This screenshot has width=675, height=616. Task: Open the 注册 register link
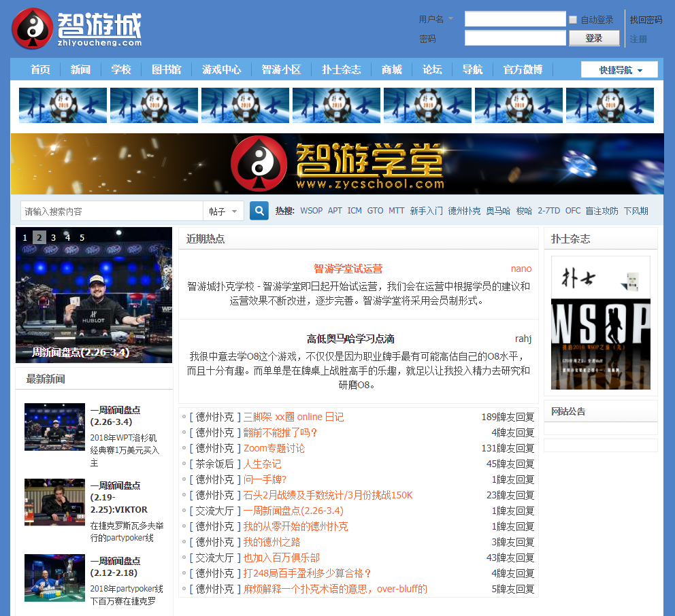pos(638,39)
